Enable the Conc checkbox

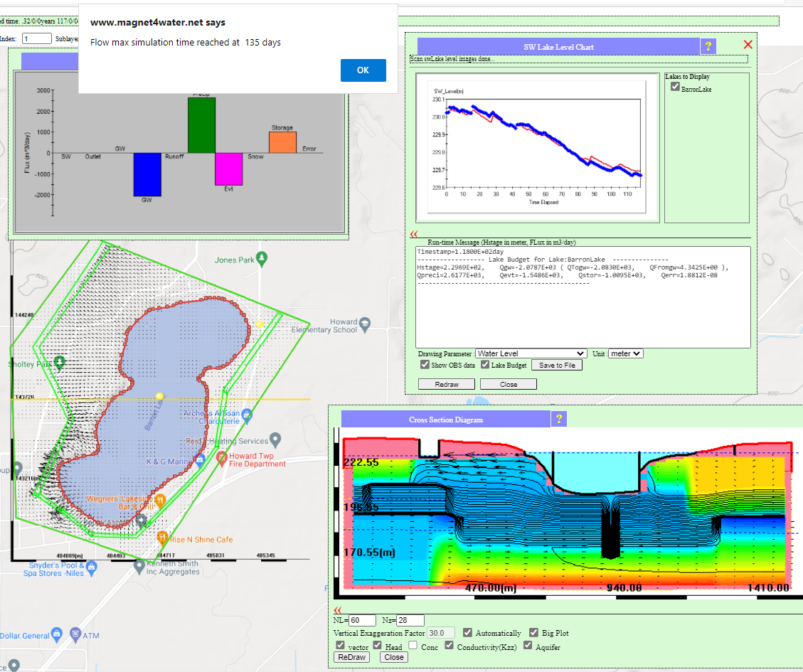click(413, 645)
